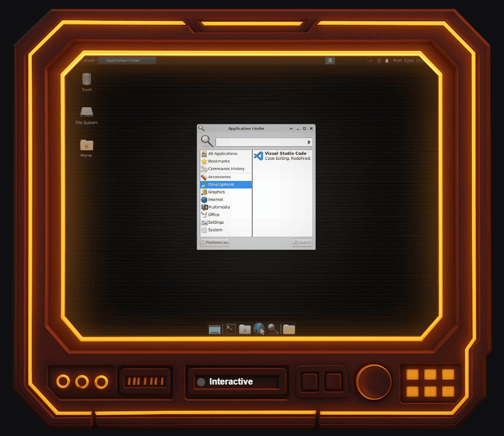The width and height of the screenshot is (504, 436).
Task: Collapse finder using the arrow in search field
Action: click(x=309, y=142)
